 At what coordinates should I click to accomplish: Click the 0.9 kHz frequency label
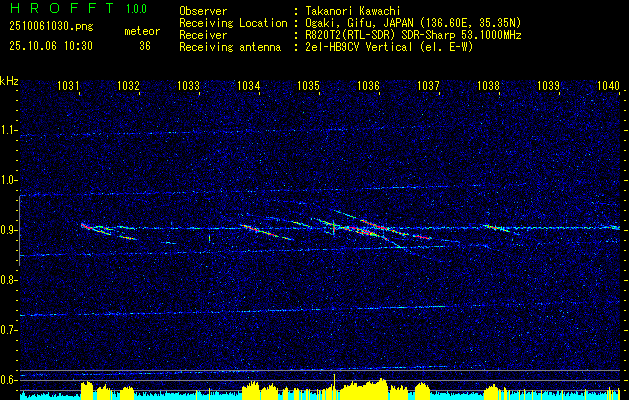click(x=8, y=230)
